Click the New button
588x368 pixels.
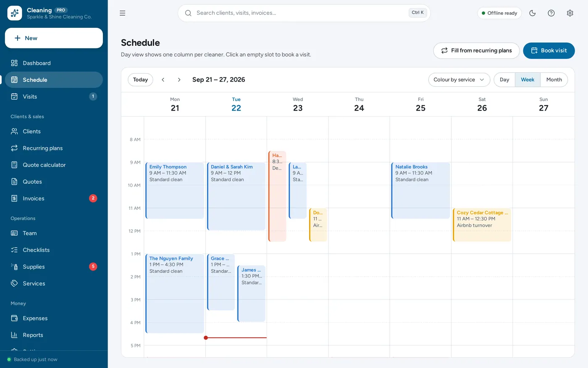click(54, 38)
